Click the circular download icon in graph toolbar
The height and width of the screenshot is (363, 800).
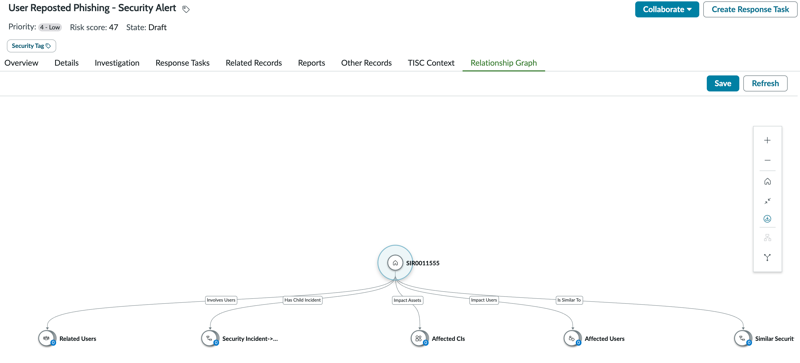767,219
